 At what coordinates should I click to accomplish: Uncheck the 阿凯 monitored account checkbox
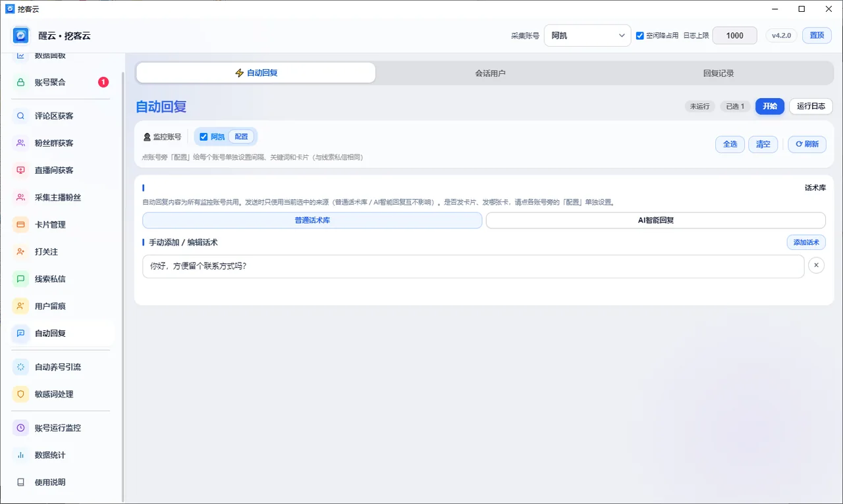point(204,137)
